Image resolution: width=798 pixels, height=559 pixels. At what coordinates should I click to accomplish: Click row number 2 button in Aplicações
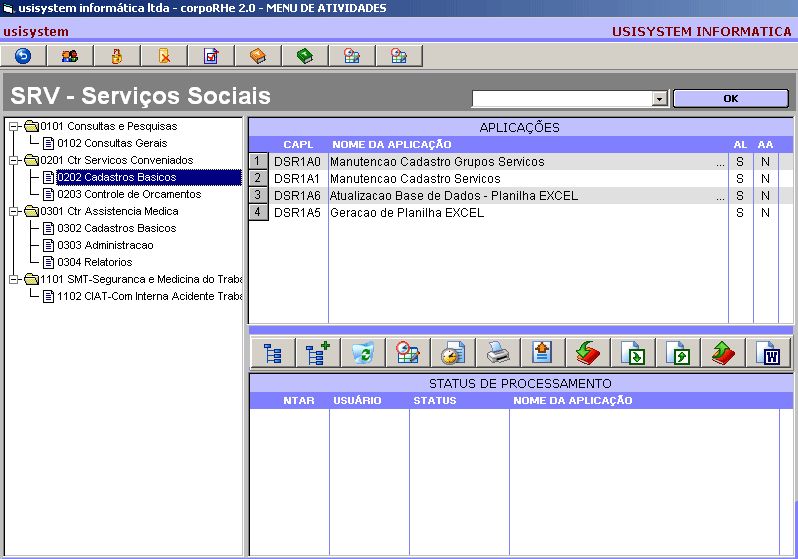pyautogui.click(x=258, y=178)
